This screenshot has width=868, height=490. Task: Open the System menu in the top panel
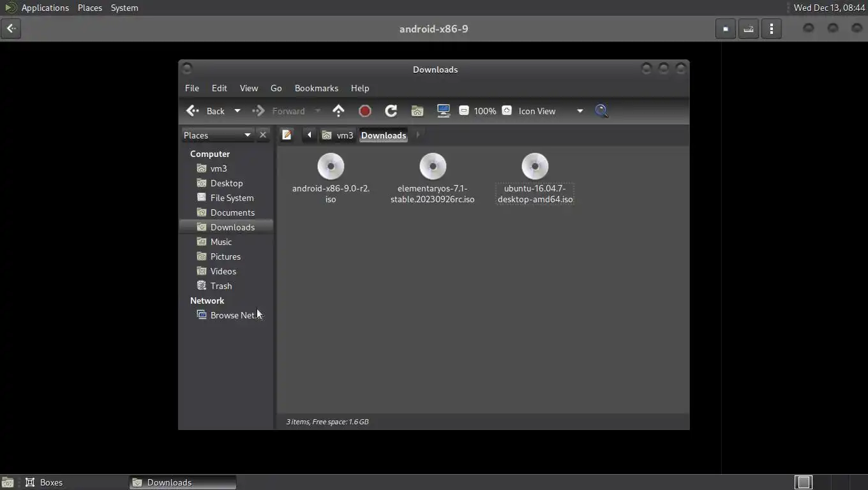click(x=124, y=8)
